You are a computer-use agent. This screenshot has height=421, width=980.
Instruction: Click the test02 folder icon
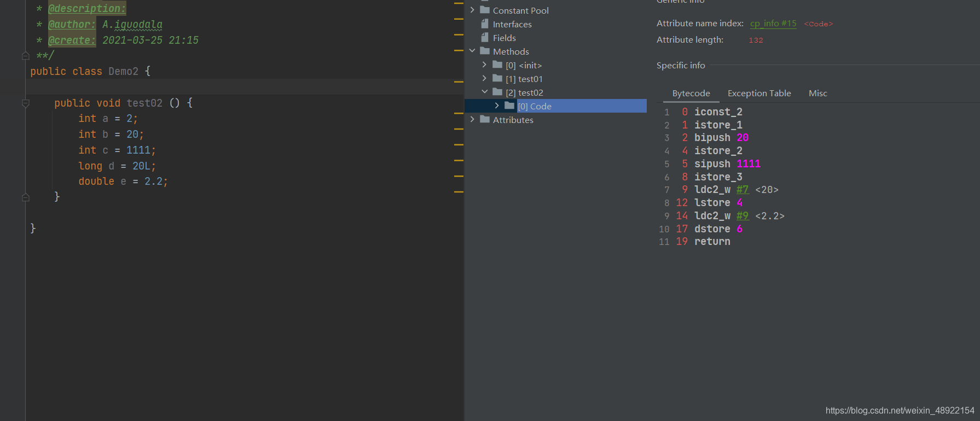[x=497, y=92]
